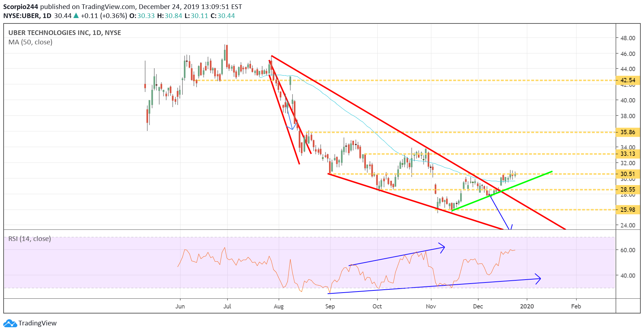Click the 44.00 price axis value

coord(628,69)
